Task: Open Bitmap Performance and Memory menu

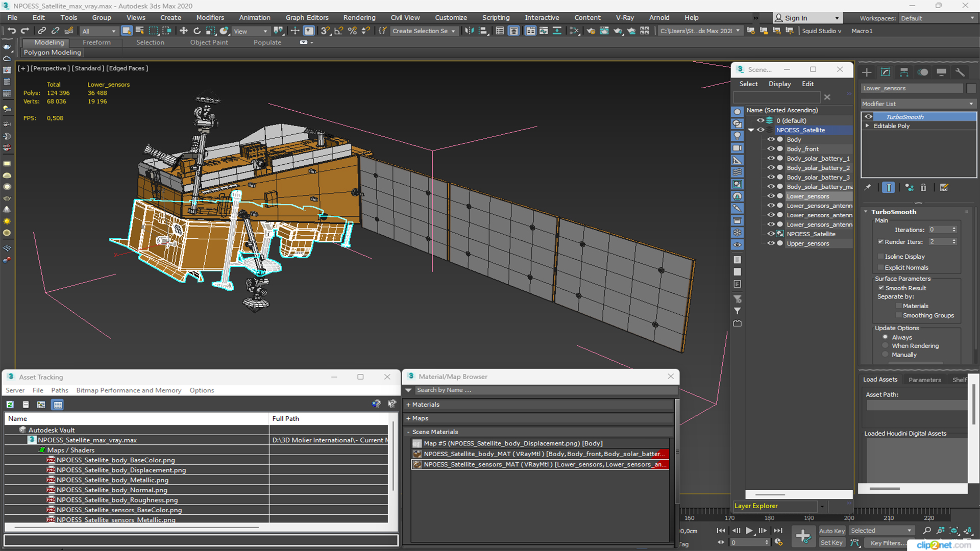Action: pyautogui.click(x=129, y=390)
